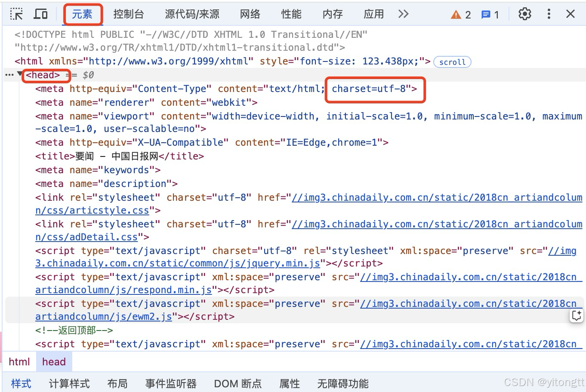Switch to the 控制台 tab
Screen dimensions: 586x392
point(129,13)
